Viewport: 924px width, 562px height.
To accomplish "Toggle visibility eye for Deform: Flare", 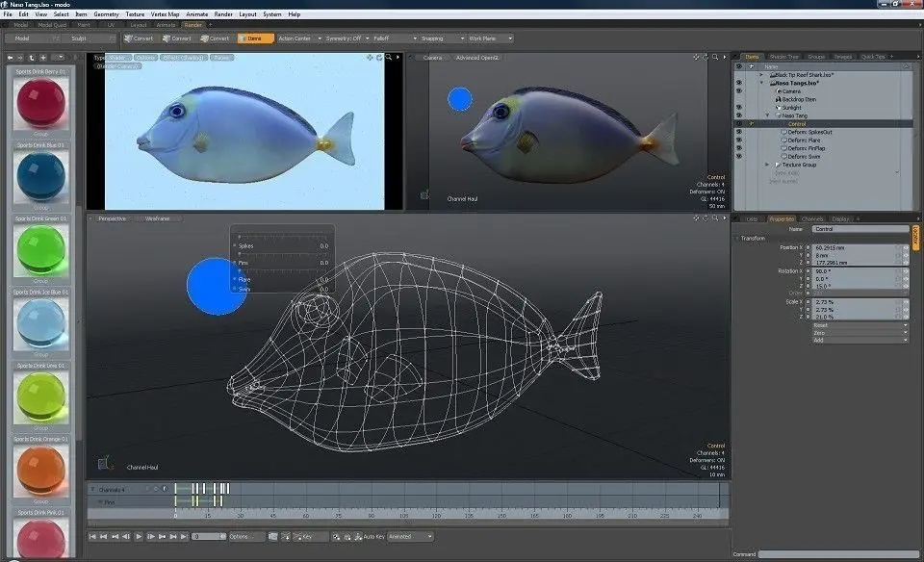I will click(739, 140).
